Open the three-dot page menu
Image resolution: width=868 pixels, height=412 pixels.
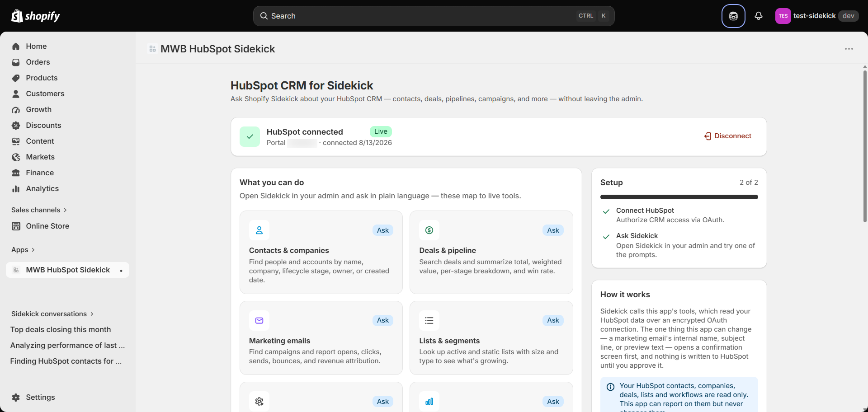click(x=849, y=49)
